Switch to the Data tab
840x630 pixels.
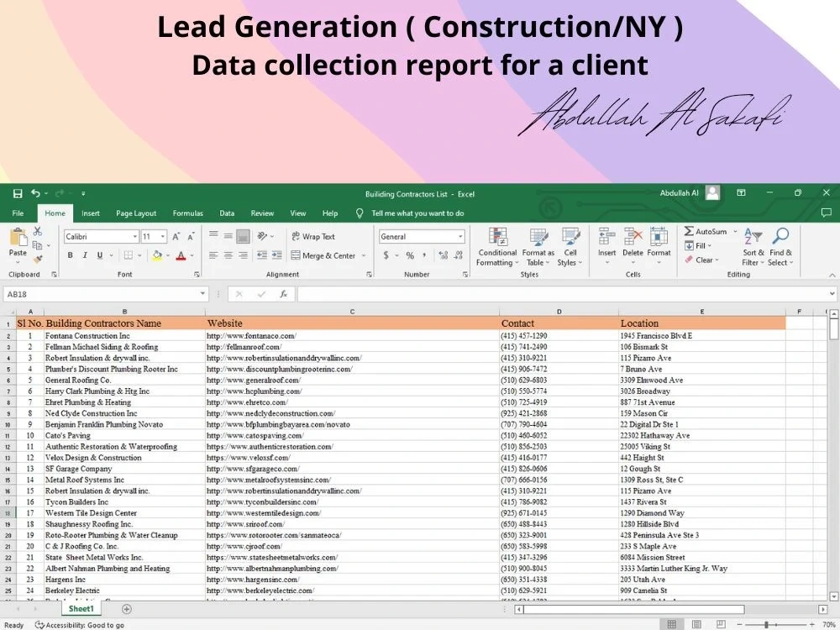pyautogui.click(x=227, y=213)
